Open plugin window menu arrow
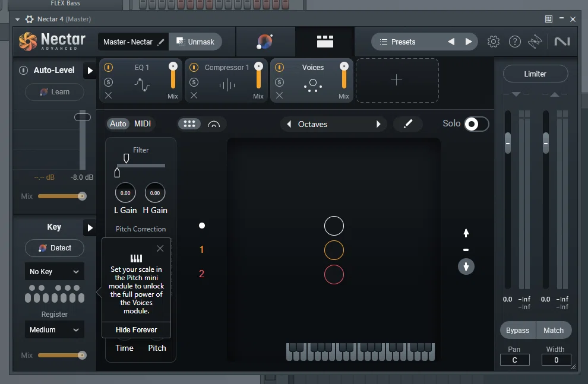 [17, 19]
